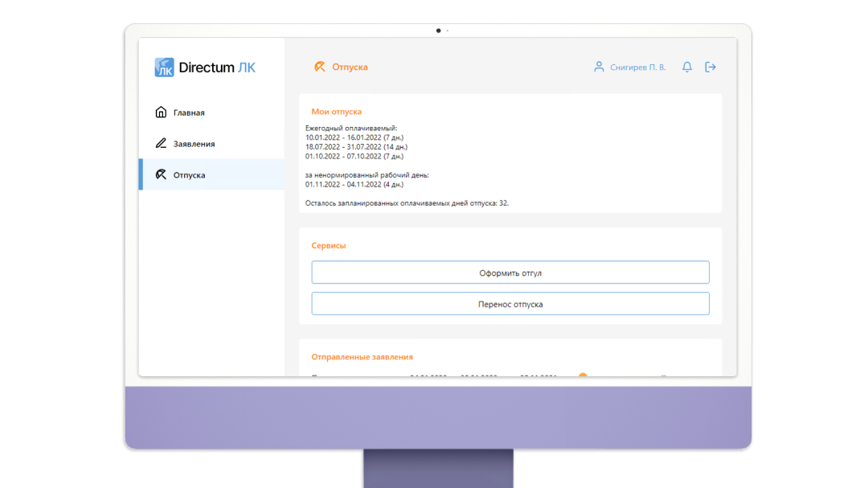Screen dimensions: 868x488
Task: Click the orange umbrella icon in the header
Action: 320,68
